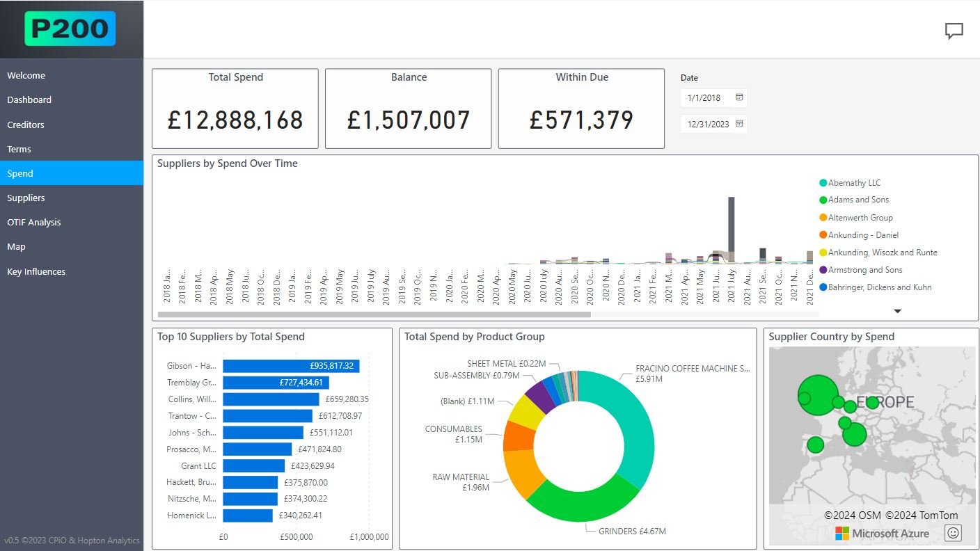Click the P200 logo
Image resolution: width=980 pixels, height=551 pixels.
[70, 29]
